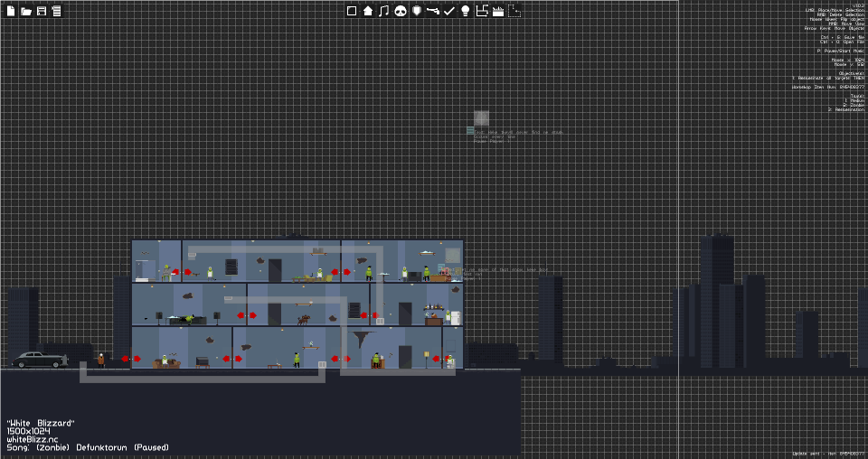Select the dashed selection region tool
This screenshot has width=868, height=459.
514,11
